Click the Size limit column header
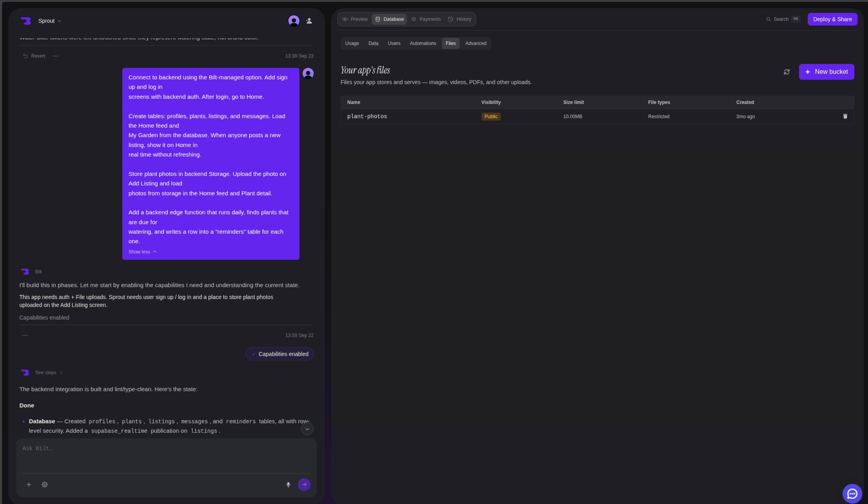This screenshot has width=868, height=504. click(573, 102)
